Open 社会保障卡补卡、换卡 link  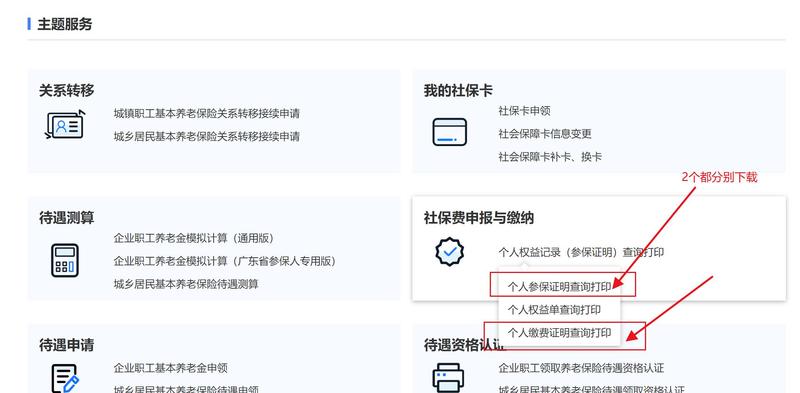point(550,157)
